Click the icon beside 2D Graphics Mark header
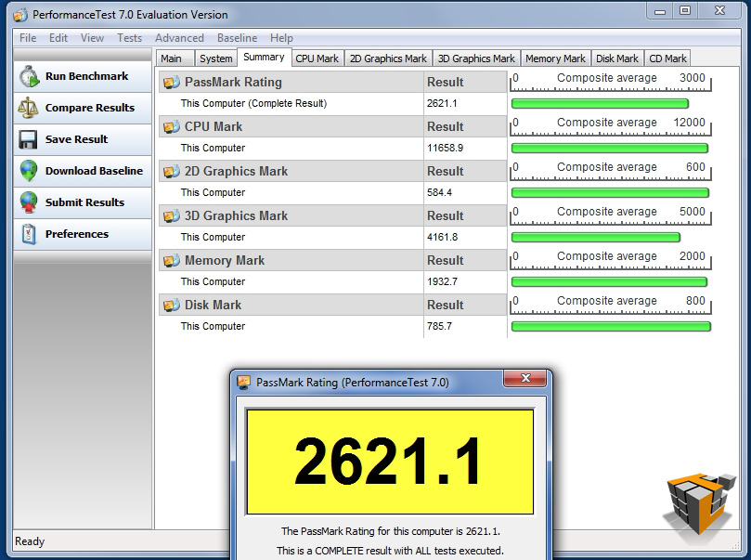751x560 pixels. point(172,171)
